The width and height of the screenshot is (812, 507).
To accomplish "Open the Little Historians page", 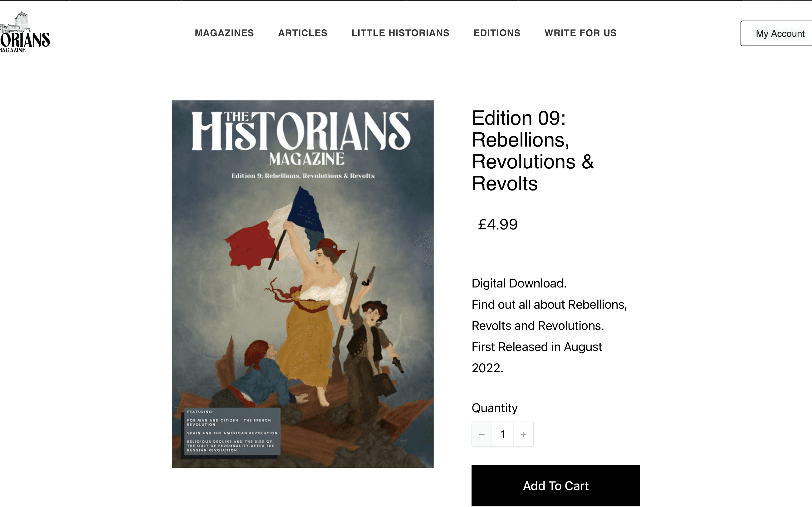I will (x=400, y=33).
